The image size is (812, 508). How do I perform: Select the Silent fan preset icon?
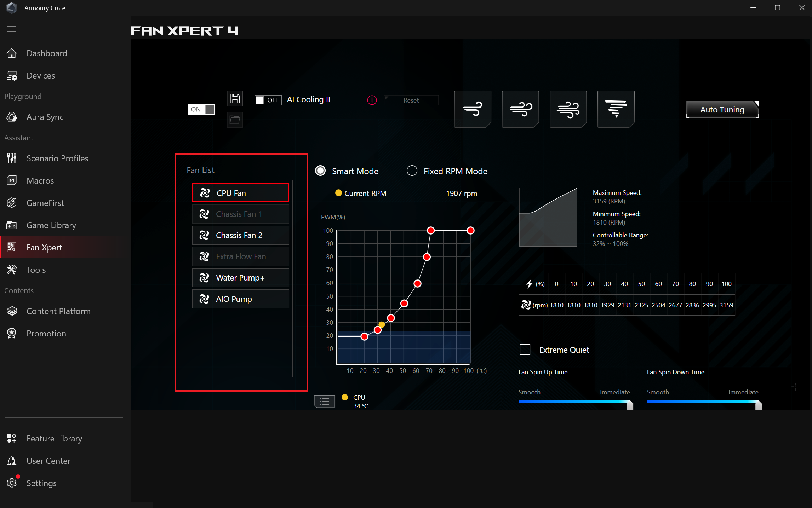(x=473, y=109)
